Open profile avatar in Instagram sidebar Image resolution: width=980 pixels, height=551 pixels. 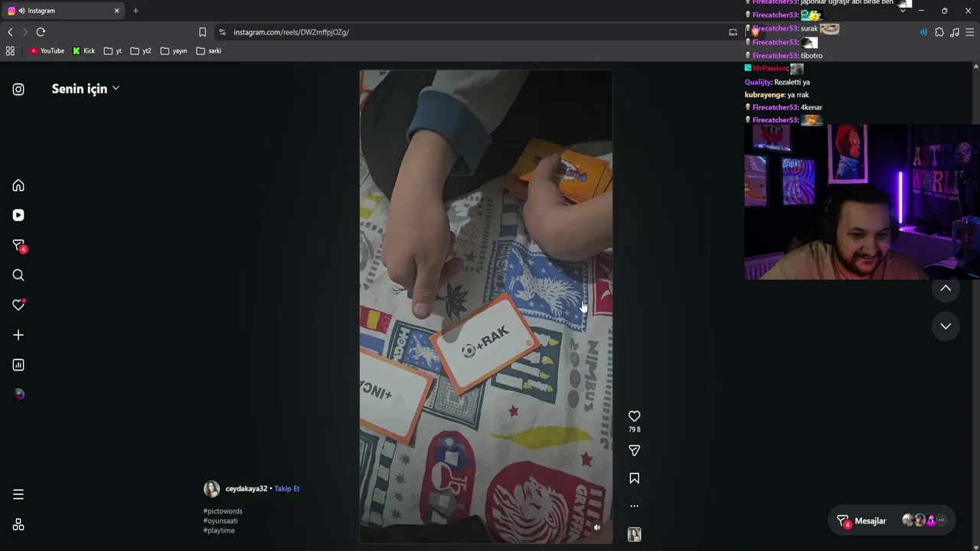(x=19, y=395)
